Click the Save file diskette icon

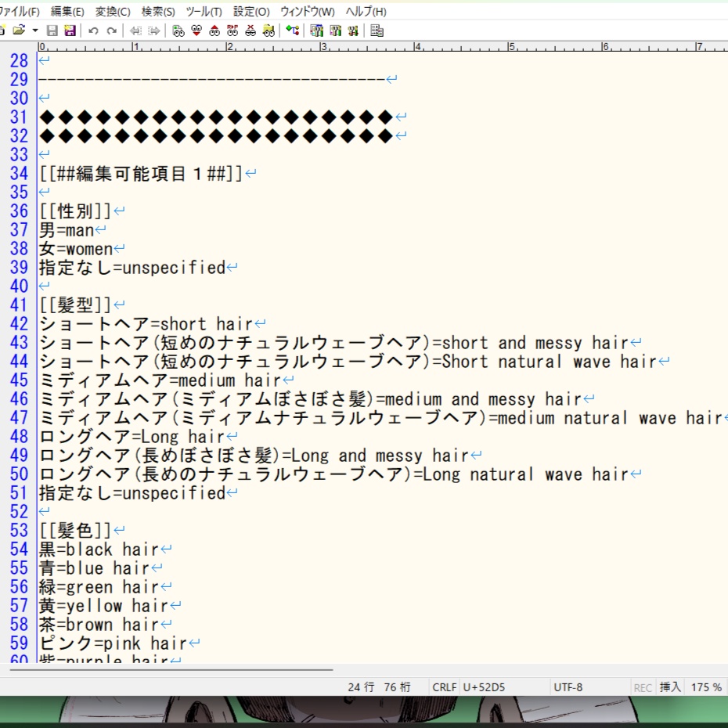point(52,31)
